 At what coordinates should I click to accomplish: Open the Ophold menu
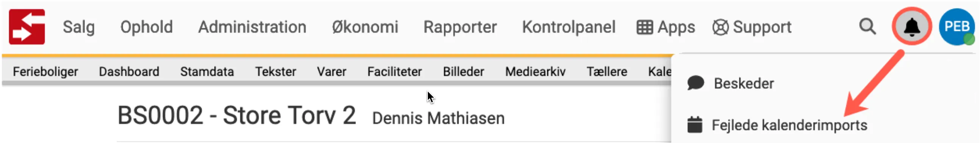[x=146, y=27]
